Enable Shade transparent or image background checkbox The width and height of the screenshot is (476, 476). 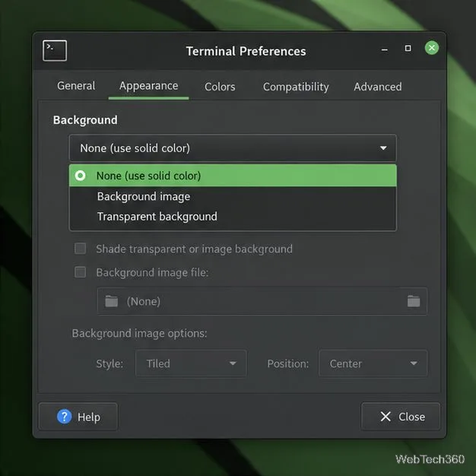coord(81,249)
